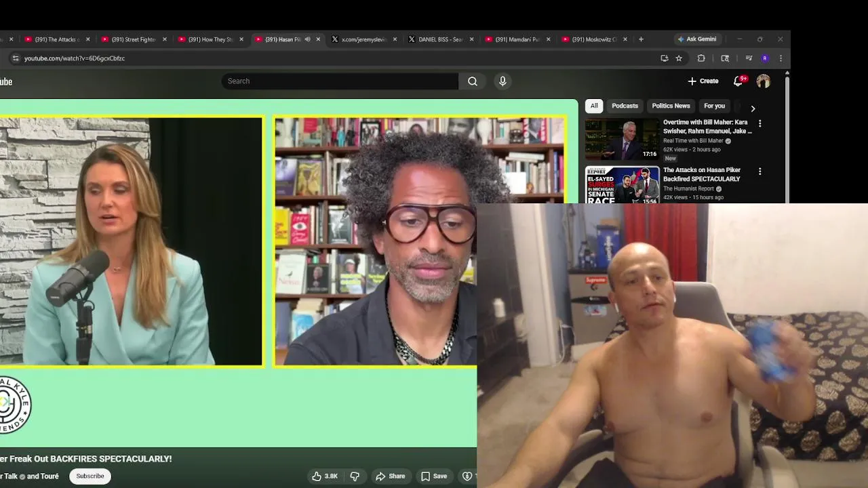This screenshot has width=868, height=488.
Task: Open 'Overtime with Bill Maher' video thumbnail
Action: pyautogui.click(x=622, y=140)
